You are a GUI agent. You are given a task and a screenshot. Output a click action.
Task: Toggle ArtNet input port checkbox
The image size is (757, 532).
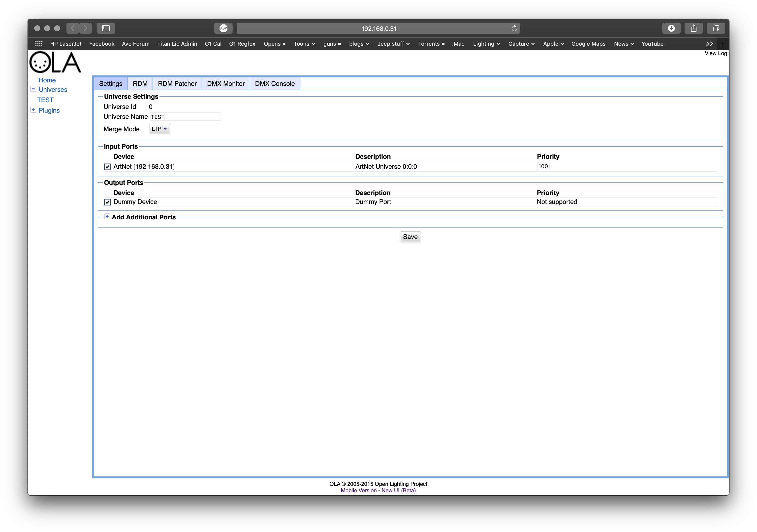point(107,166)
